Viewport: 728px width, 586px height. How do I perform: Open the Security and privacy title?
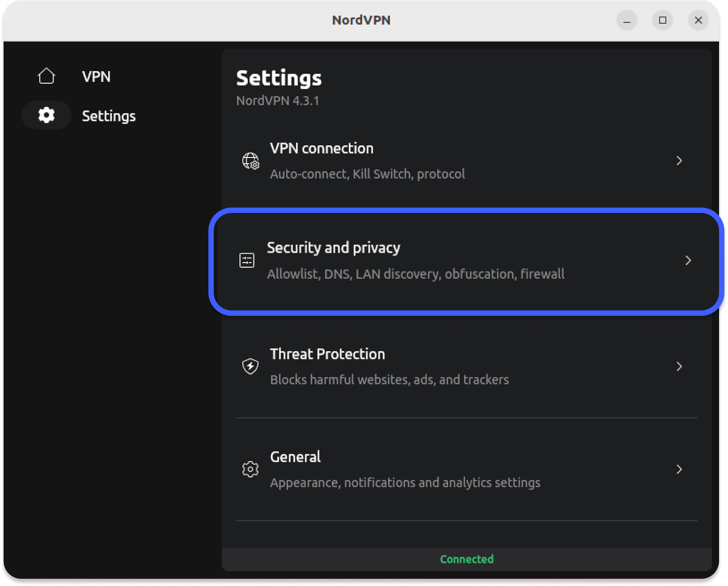[x=333, y=248]
